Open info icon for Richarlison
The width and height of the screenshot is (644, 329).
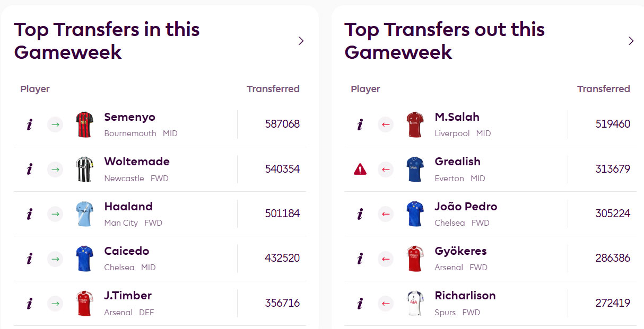(360, 304)
